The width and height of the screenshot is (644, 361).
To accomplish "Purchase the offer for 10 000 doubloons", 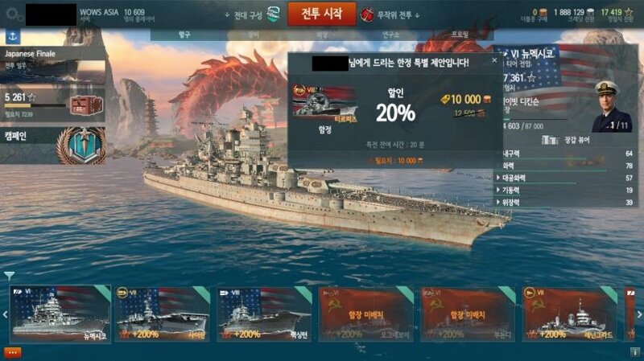I will [x=395, y=161].
